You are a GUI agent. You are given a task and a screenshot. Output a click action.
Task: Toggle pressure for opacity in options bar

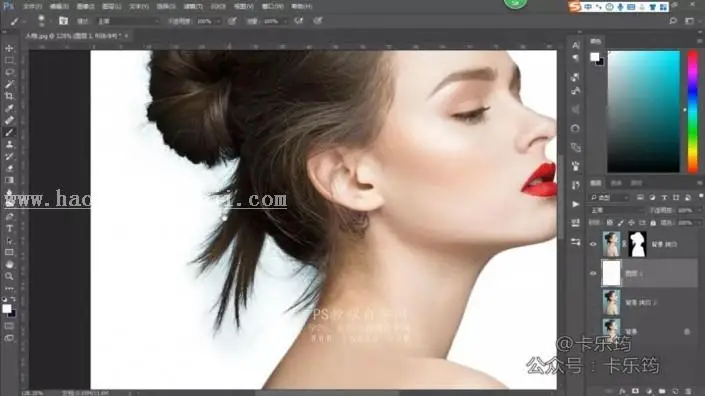pos(232,21)
